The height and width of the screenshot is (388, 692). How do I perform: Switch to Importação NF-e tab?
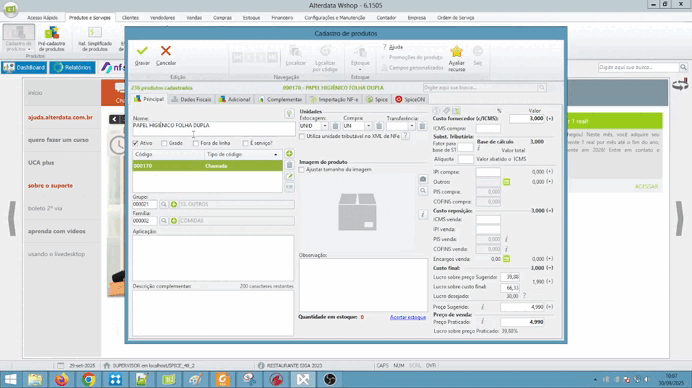tap(334, 99)
